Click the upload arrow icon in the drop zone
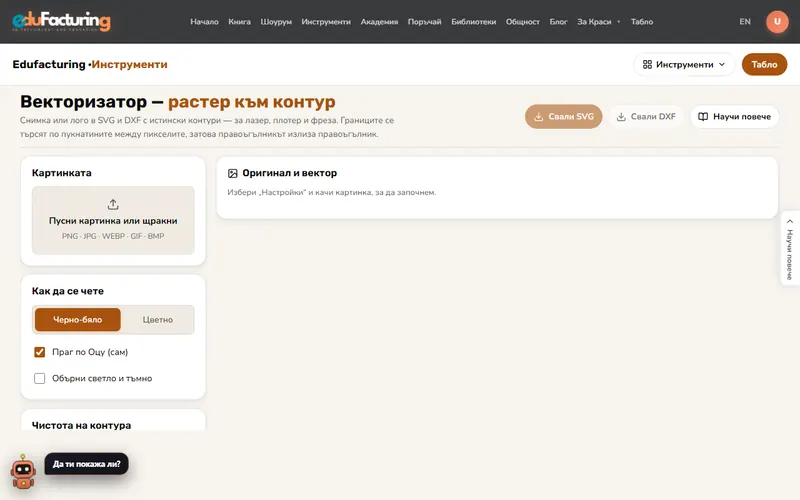The width and height of the screenshot is (800, 500). tap(113, 205)
